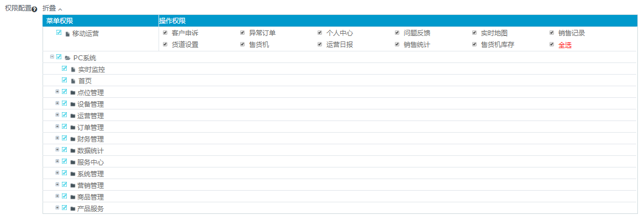This screenshot has height=220, width=644.
Task: Select the PC系统 tree label
Action: point(85,58)
